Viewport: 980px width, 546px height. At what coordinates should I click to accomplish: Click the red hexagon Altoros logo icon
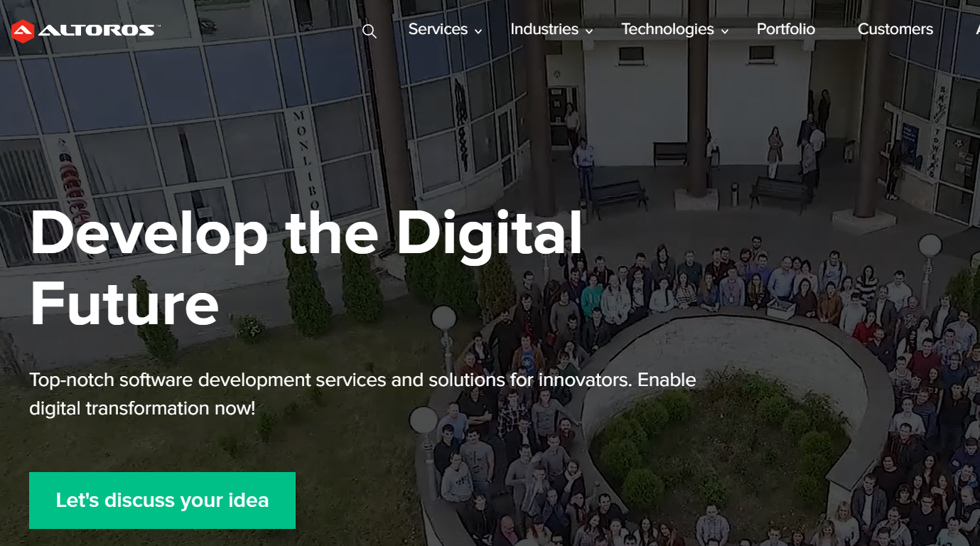(23, 31)
